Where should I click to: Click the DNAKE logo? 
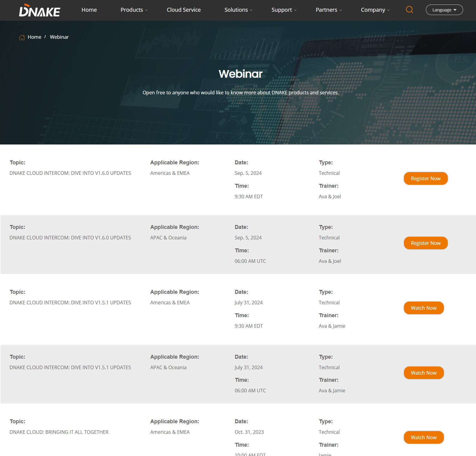click(40, 11)
